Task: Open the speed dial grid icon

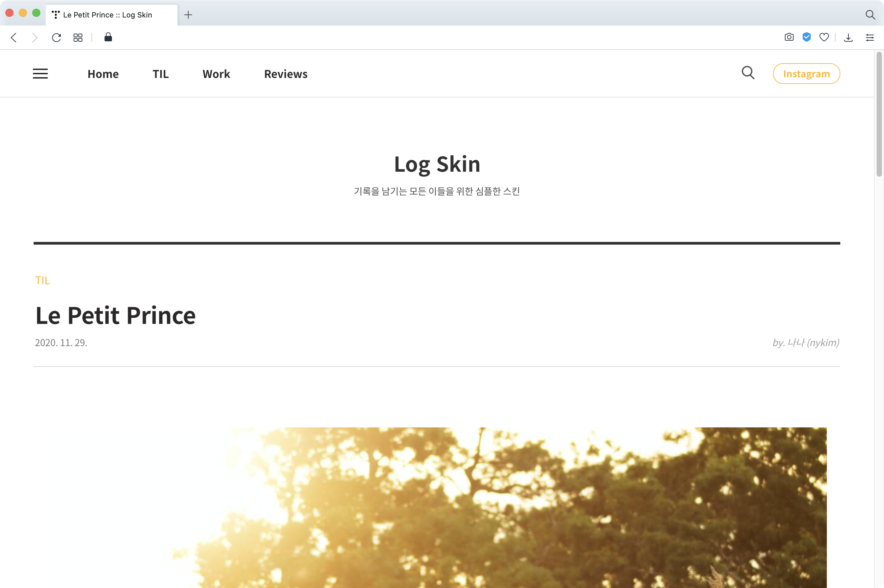Action: pyautogui.click(x=78, y=38)
